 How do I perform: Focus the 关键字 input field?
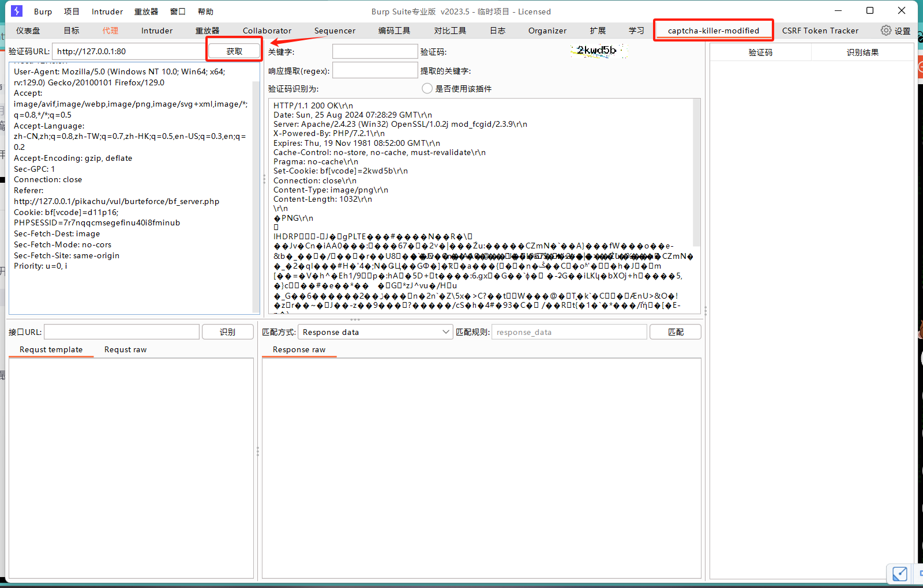point(375,51)
